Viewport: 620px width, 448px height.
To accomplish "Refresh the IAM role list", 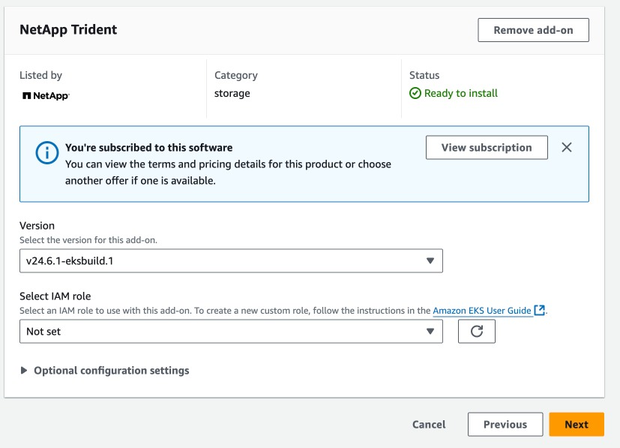I will (x=477, y=331).
